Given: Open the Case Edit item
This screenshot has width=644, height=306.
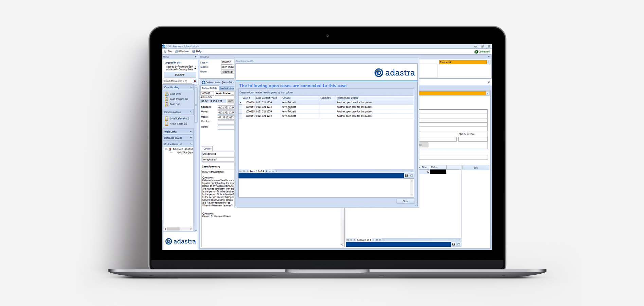Looking at the screenshot, I should pos(175,104).
